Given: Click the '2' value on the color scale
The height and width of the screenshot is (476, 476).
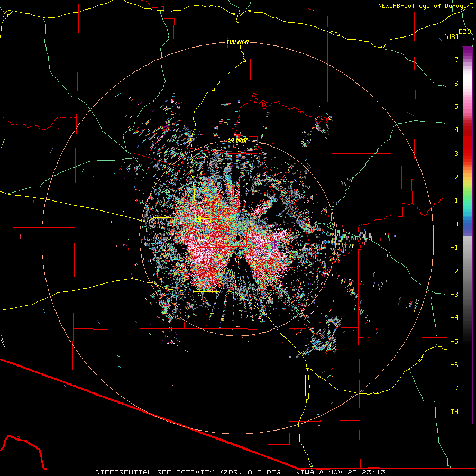Looking at the screenshot, I should pyautogui.click(x=456, y=177).
